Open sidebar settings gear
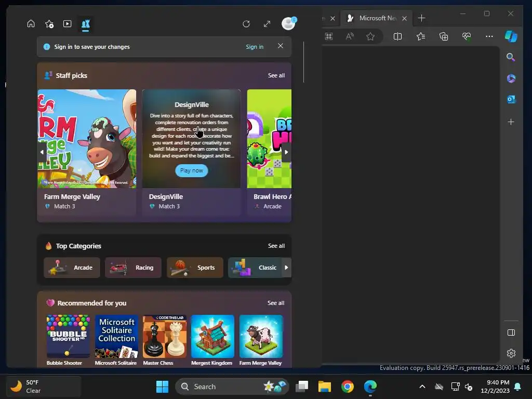The image size is (532, 399). tap(511, 353)
